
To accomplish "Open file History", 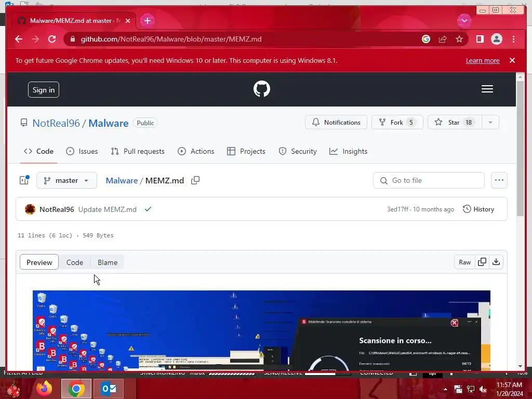I will tap(478, 209).
